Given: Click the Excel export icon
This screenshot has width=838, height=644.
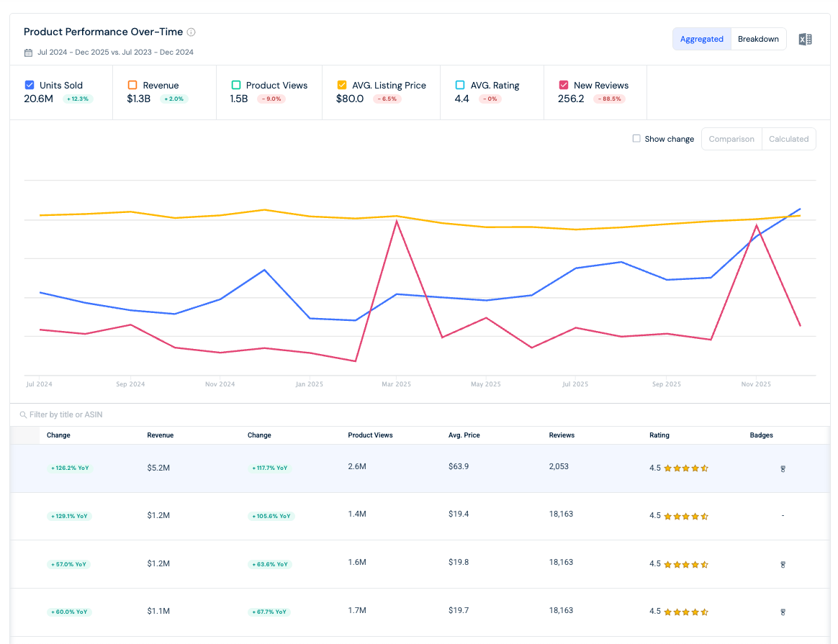Looking at the screenshot, I should pyautogui.click(x=805, y=39).
